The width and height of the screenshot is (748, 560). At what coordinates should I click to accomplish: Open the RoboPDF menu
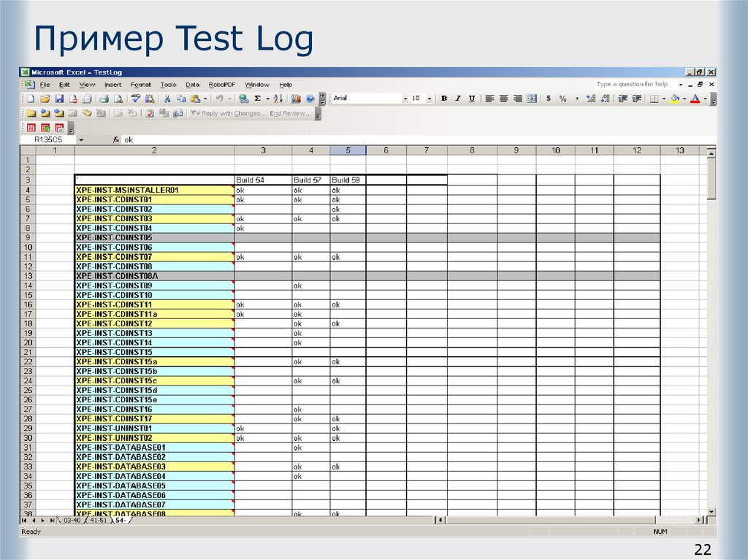click(221, 84)
